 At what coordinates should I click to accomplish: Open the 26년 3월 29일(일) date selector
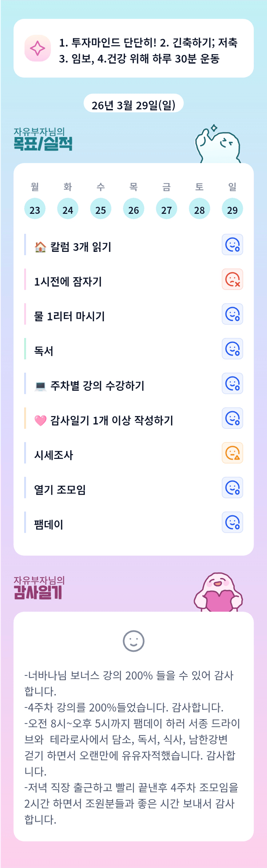tap(133, 105)
